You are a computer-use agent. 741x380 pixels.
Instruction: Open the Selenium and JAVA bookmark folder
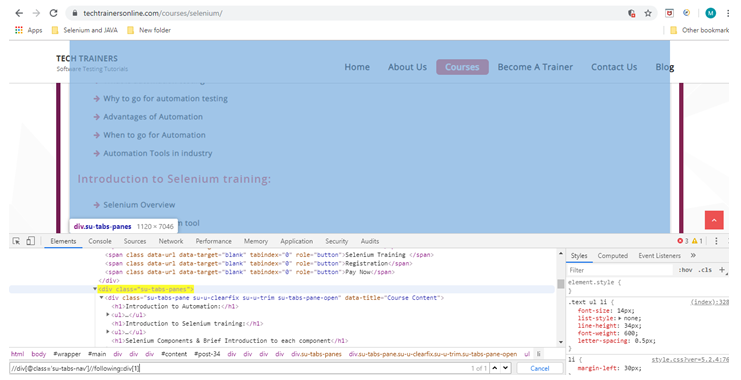pos(85,30)
